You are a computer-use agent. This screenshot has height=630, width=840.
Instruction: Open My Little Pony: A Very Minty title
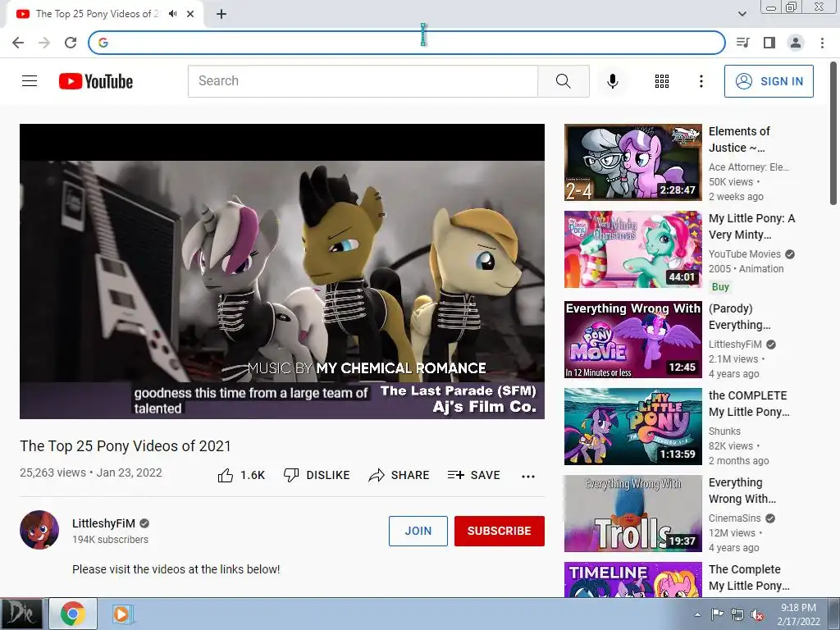751,226
